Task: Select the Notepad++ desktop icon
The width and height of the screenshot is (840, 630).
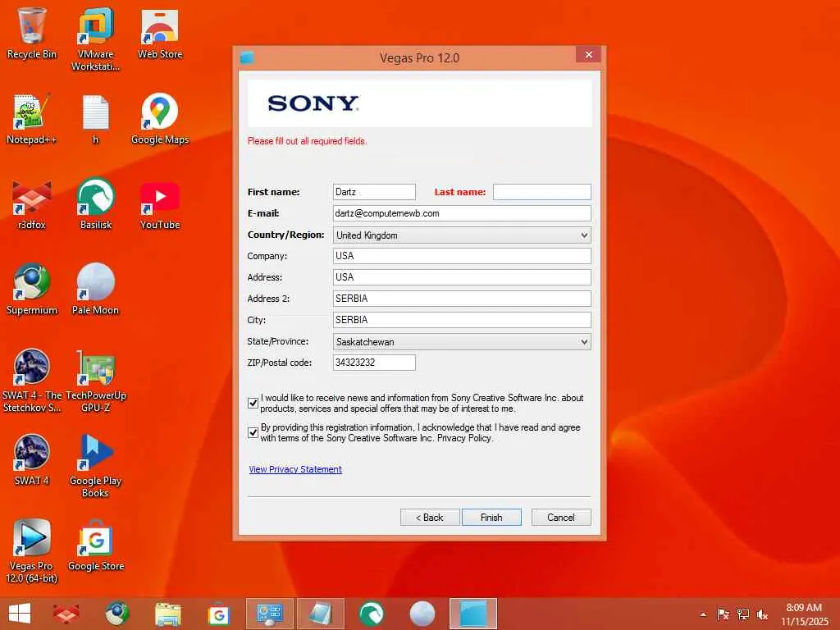Action: 31,119
